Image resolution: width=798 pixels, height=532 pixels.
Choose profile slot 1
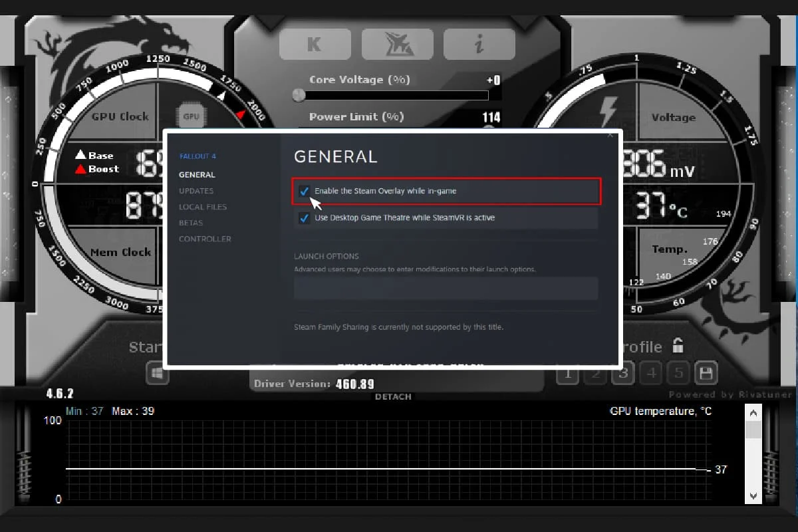567,374
